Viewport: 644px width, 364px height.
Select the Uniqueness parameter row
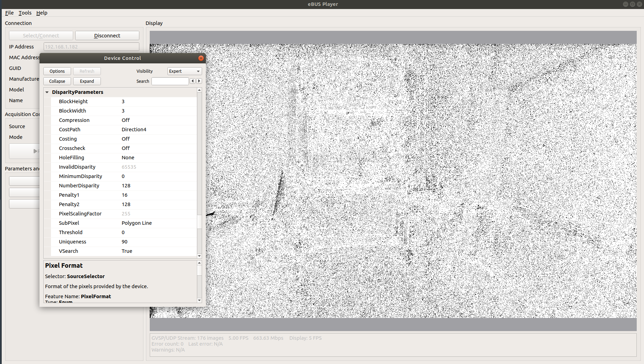(120, 242)
